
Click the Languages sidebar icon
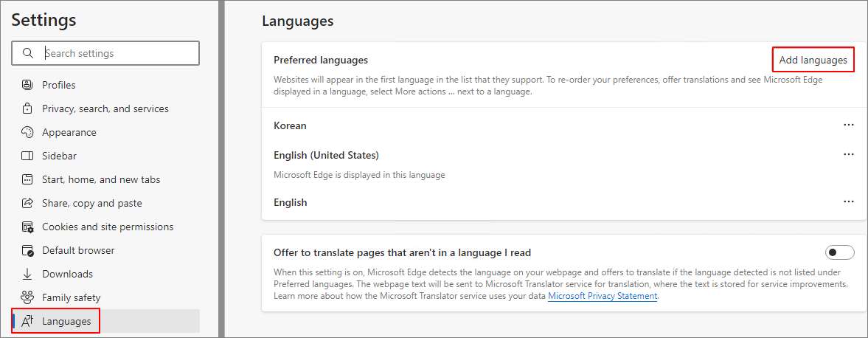pos(27,321)
